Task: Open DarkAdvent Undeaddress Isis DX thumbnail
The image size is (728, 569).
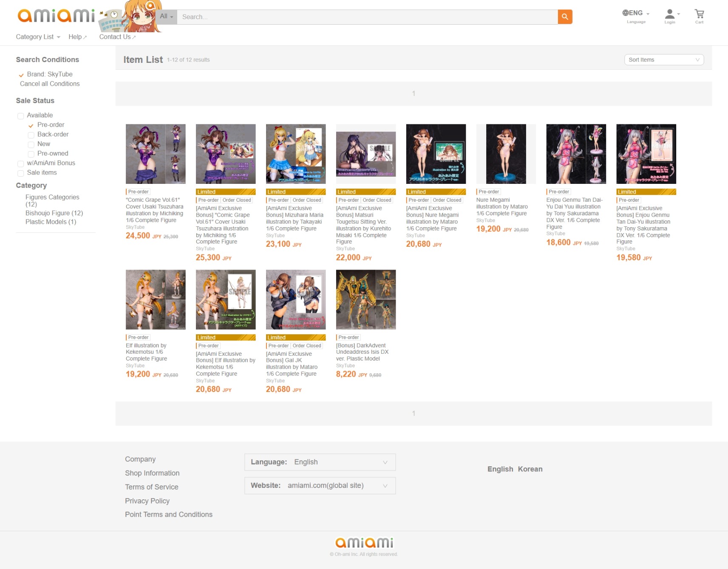Action: pyautogui.click(x=366, y=299)
